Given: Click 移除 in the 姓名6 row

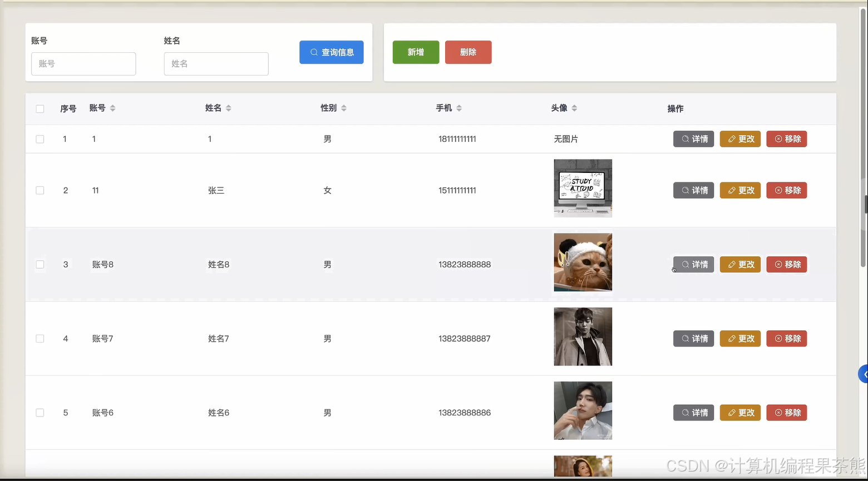Looking at the screenshot, I should [x=787, y=413].
